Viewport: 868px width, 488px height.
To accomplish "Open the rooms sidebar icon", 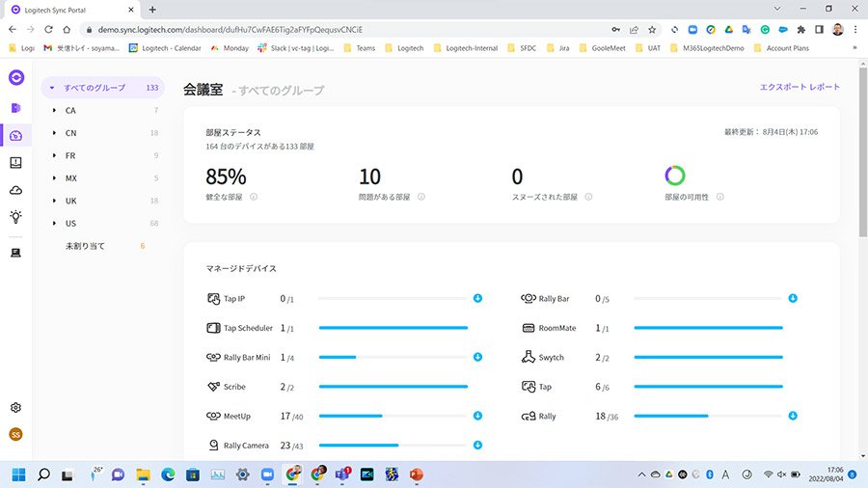I will (16, 108).
